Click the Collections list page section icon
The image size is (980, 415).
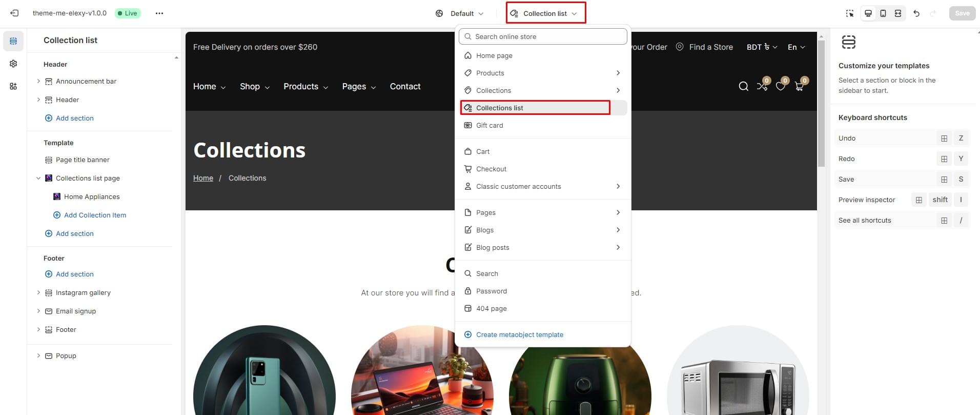click(49, 178)
